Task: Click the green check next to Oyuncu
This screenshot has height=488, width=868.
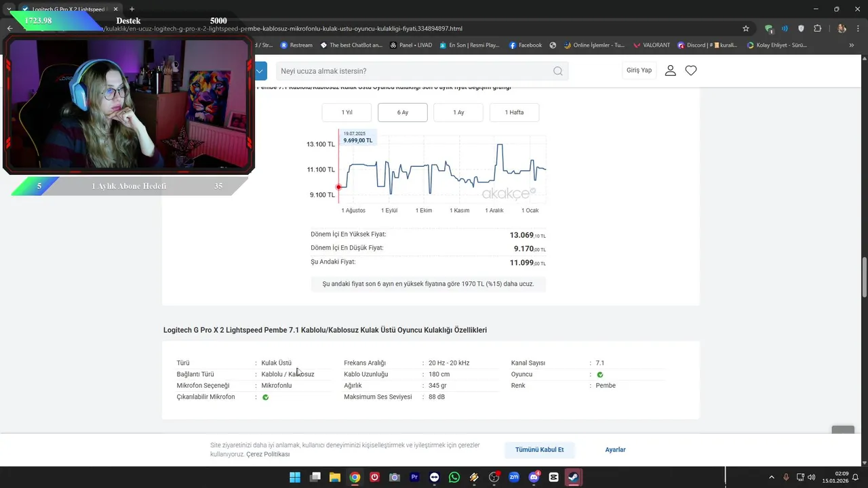Action: [599, 375]
